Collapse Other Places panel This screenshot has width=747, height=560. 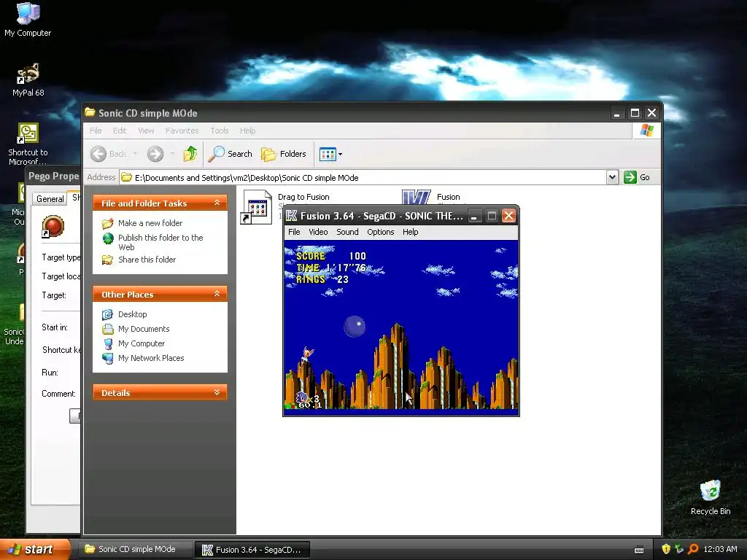click(x=217, y=294)
